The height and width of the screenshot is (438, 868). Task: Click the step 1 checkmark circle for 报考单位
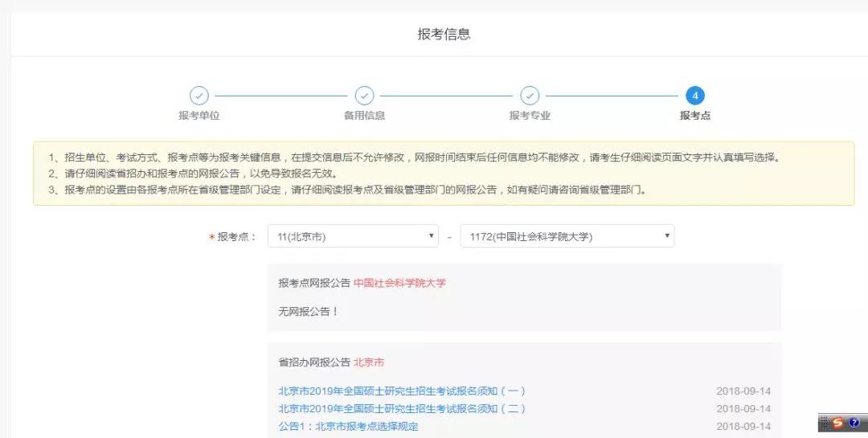pyautogui.click(x=199, y=96)
